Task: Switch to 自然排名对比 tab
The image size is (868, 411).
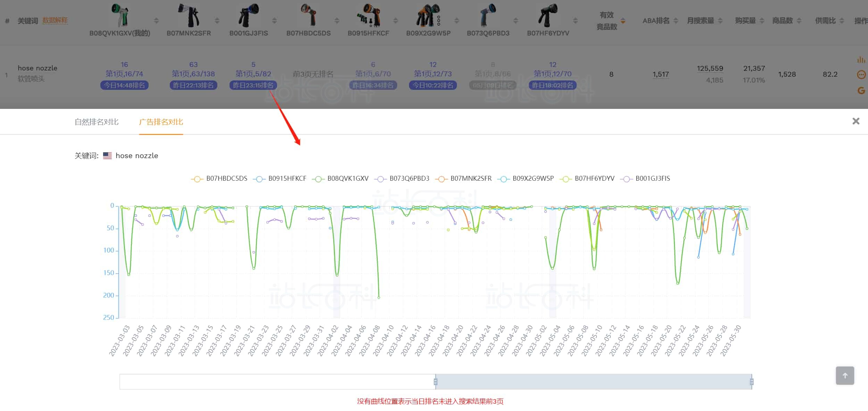Action: tap(97, 122)
